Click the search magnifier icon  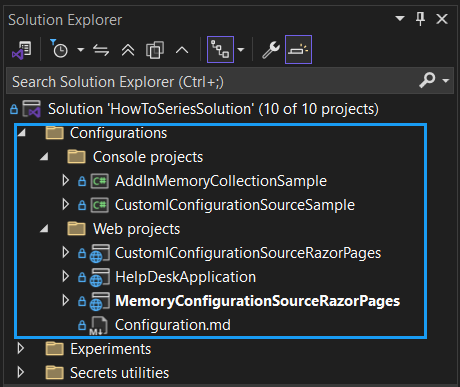pos(427,80)
